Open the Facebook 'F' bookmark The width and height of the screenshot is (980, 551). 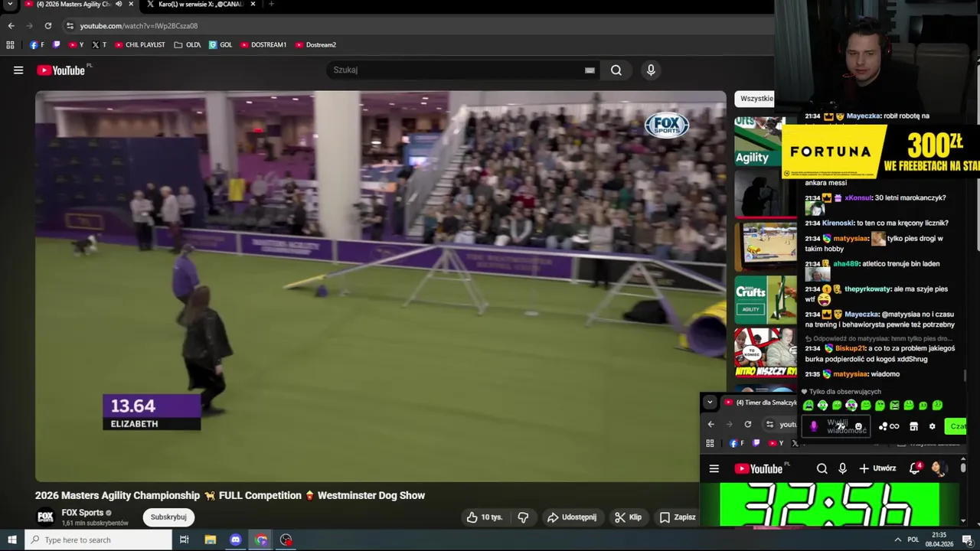coord(37,45)
